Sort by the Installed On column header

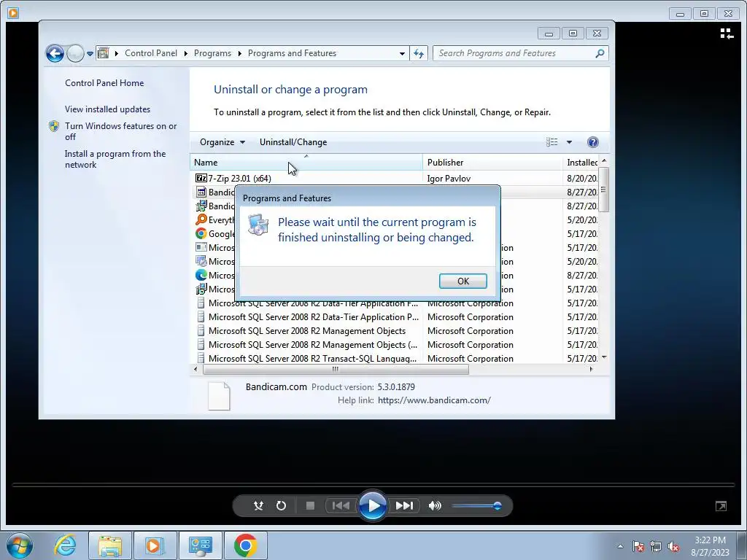(x=580, y=163)
